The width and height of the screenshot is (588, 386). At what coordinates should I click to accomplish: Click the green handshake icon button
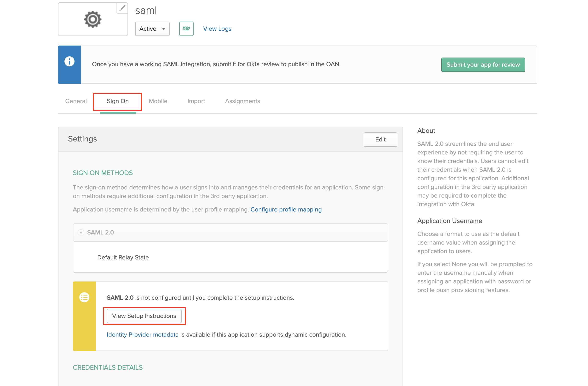click(x=186, y=29)
